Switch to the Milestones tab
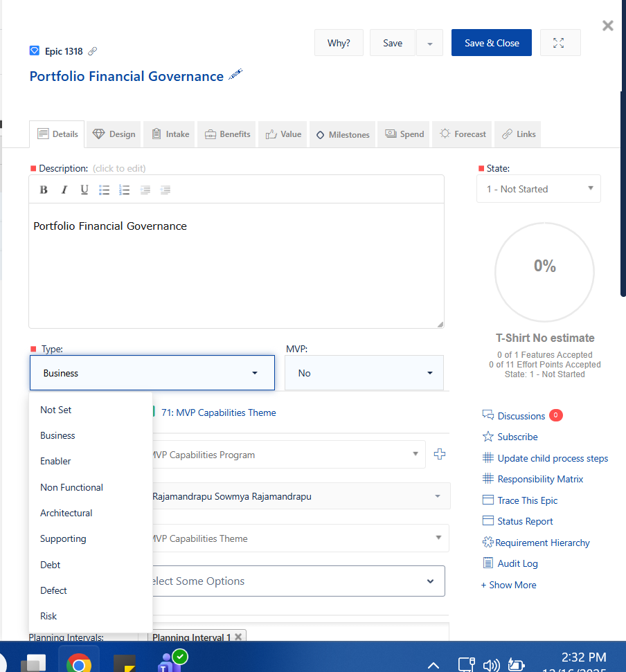Viewport: 626px width, 672px height. [342, 134]
